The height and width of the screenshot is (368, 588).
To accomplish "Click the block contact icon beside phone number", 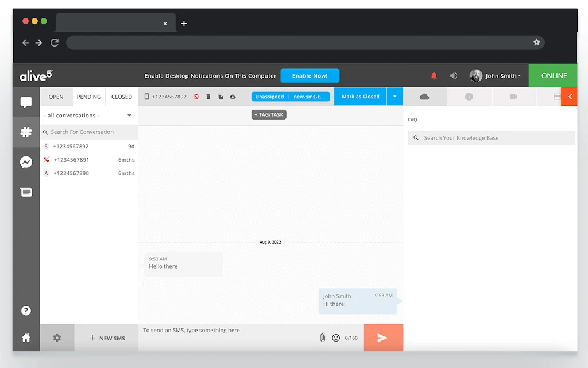I will pos(196,97).
